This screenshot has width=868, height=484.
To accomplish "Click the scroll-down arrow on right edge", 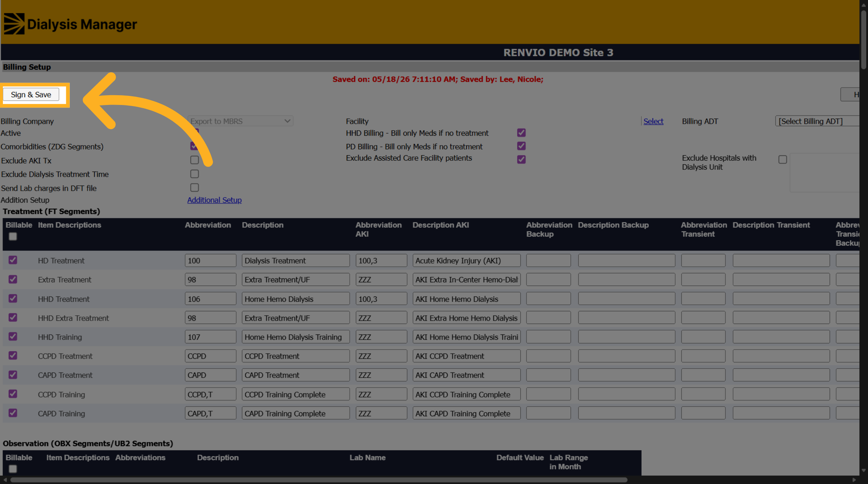I will point(864,470).
